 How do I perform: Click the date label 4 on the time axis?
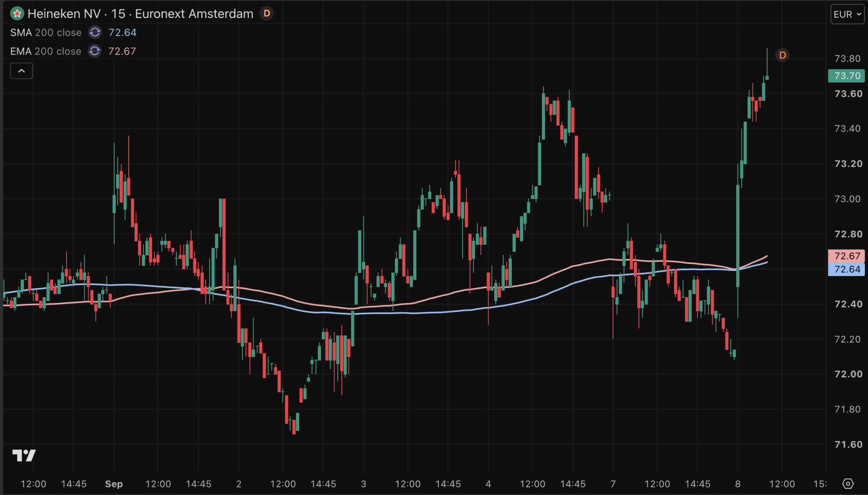488,484
